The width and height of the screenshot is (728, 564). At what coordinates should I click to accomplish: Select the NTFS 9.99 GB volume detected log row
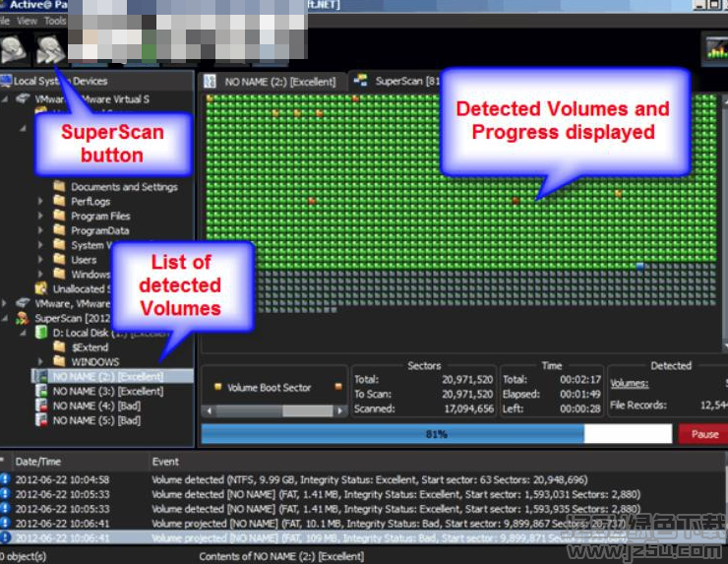pos(362,479)
